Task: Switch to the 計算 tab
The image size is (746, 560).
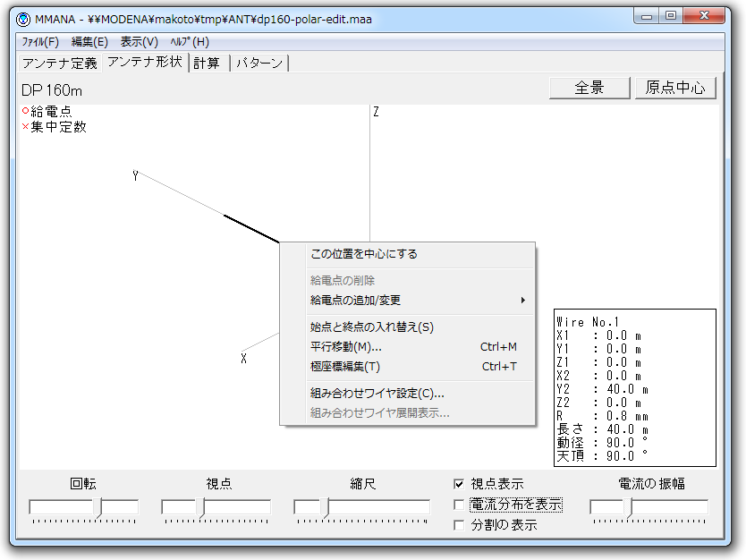Action: tap(207, 63)
